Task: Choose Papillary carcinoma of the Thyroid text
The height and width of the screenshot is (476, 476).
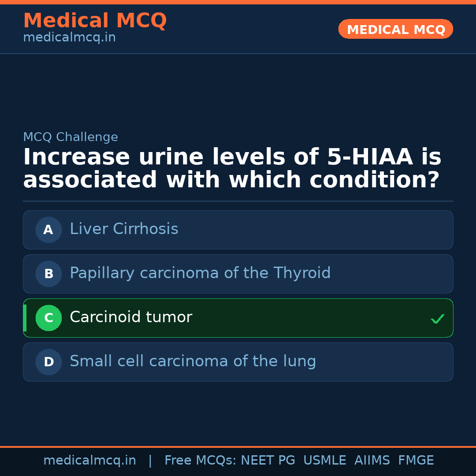Action: tap(200, 273)
